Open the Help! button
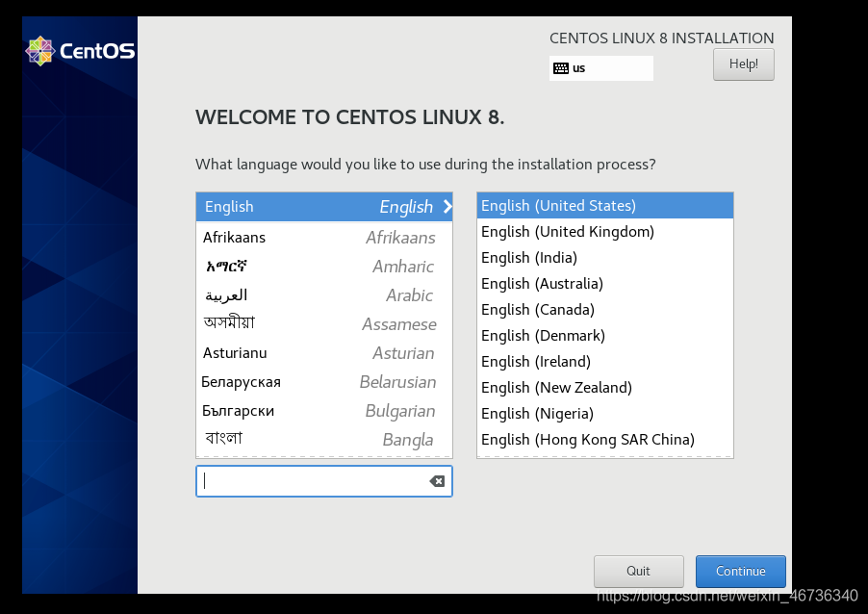The width and height of the screenshot is (868, 614). point(744,64)
